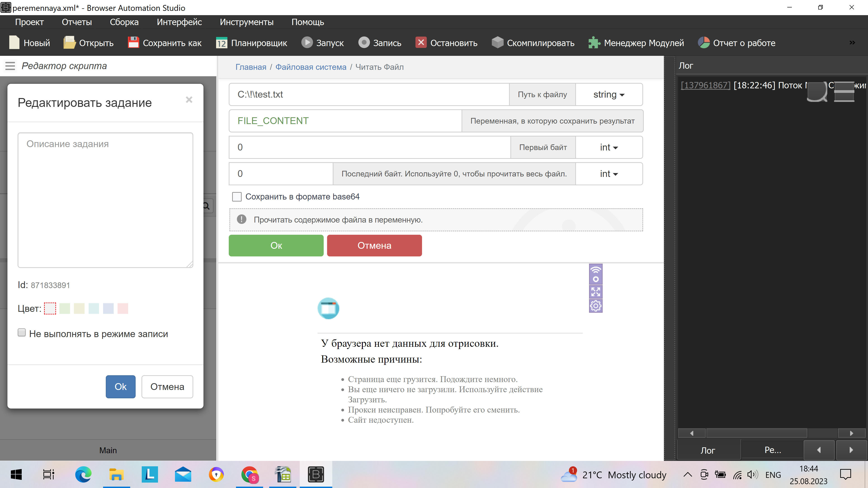The image size is (868, 488).
Task: Open the Сборка menu
Action: 124,22
